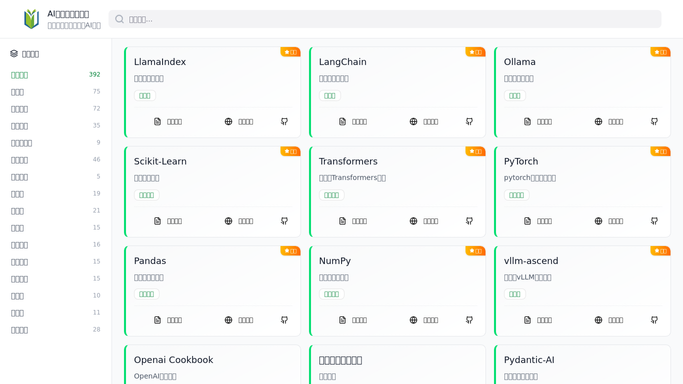
Task: Click the green tag on LlamaIndex card
Action: tap(145, 96)
